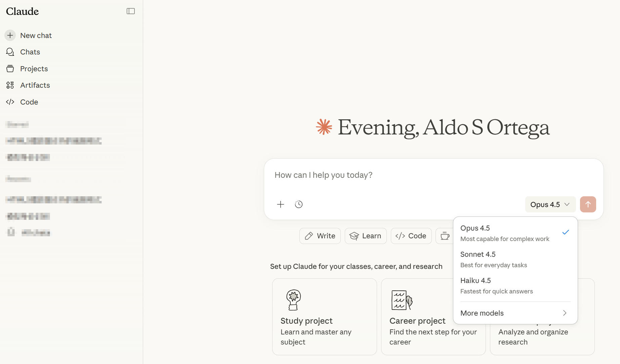Choose Sonnet 4.5 from the model menu
620x364 pixels.
515,259
